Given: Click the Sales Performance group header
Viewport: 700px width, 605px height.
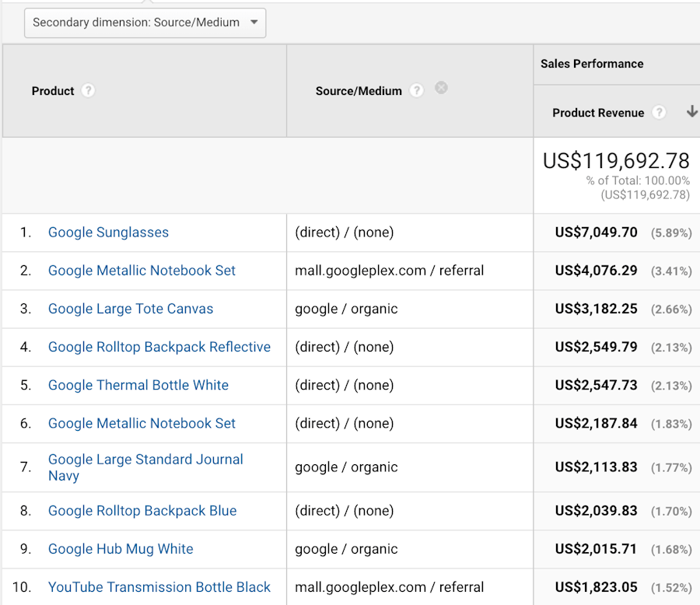Looking at the screenshot, I should [592, 64].
